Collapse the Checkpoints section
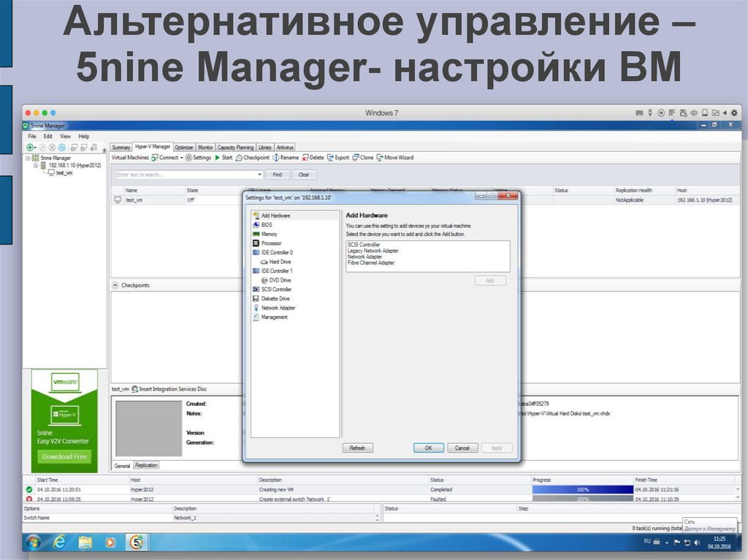Screen dimensions: 748x560 pyautogui.click(x=115, y=285)
